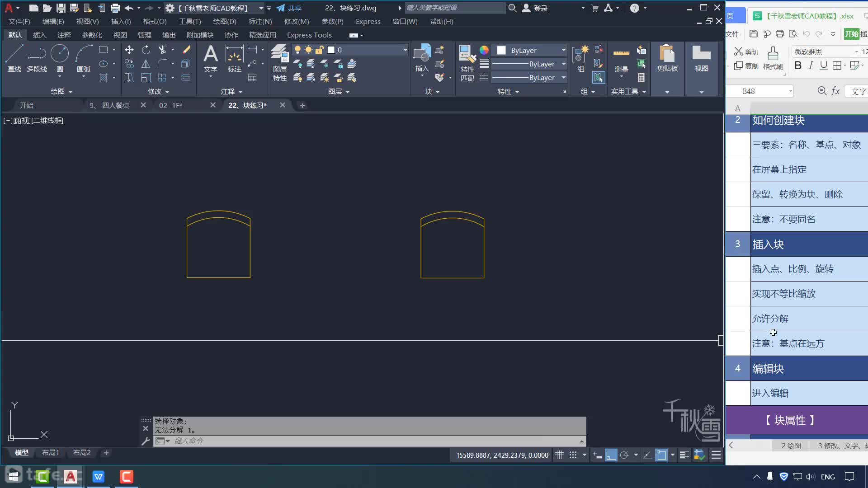868x488 pixels.
Task: Switch to the 布局1 layout tab
Action: (x=51, y=452)
